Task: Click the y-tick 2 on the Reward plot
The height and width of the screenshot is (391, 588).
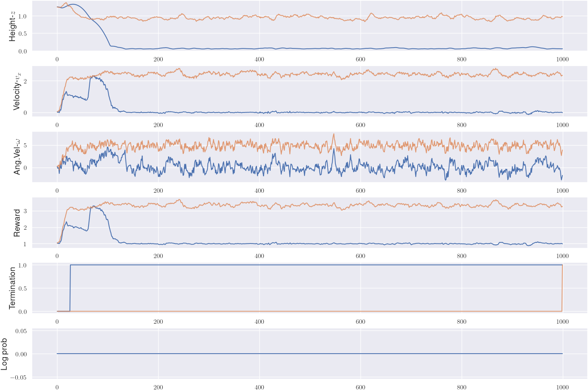Action: coord(25,228)
